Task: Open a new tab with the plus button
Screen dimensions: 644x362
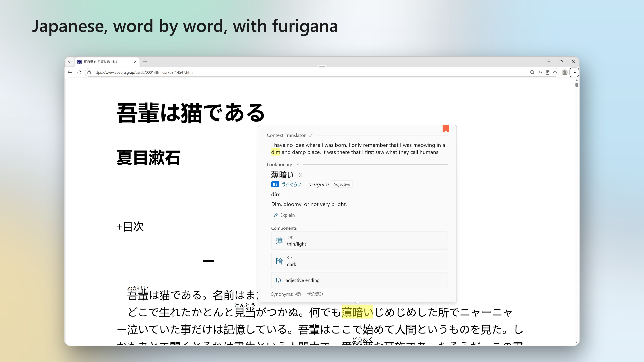Action: (145, 62)
